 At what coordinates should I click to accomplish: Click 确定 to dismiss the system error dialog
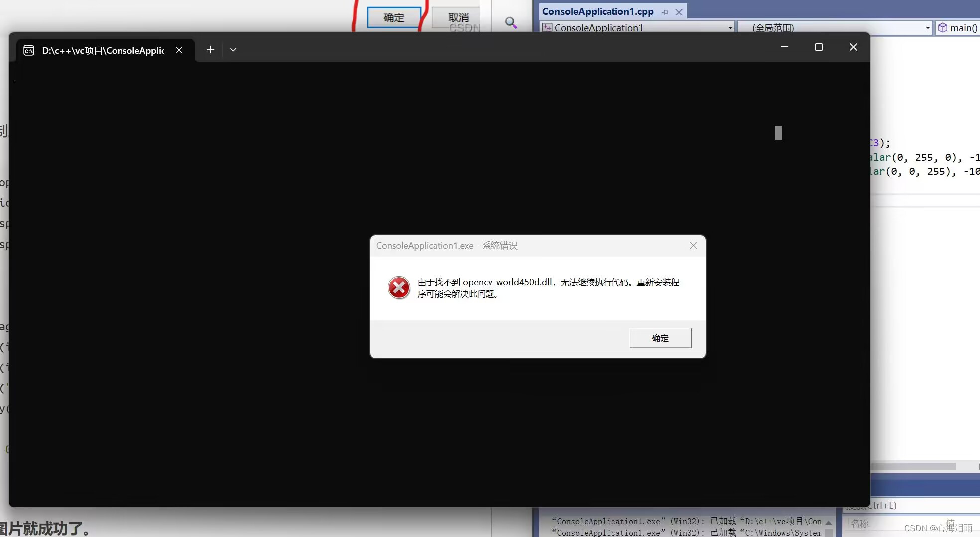660,338
